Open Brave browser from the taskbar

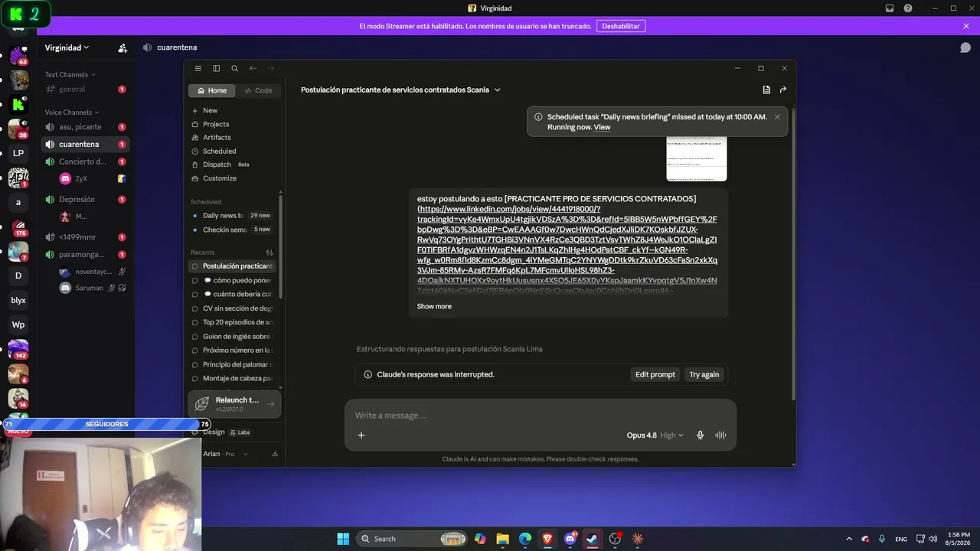tap(547, 539)
